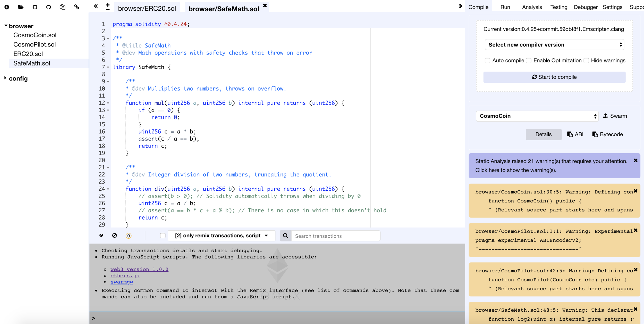The image size is (644, 324).
Task: Switch to the Run tab
Action: point(505,7)
